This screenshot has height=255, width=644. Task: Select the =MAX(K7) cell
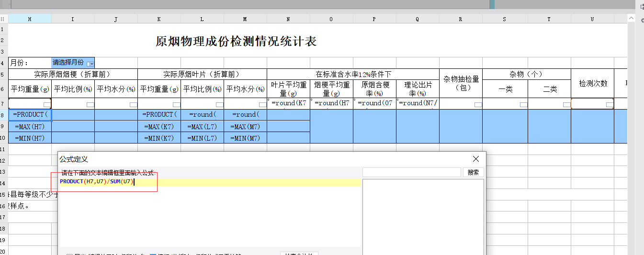[x=159, y=126]
